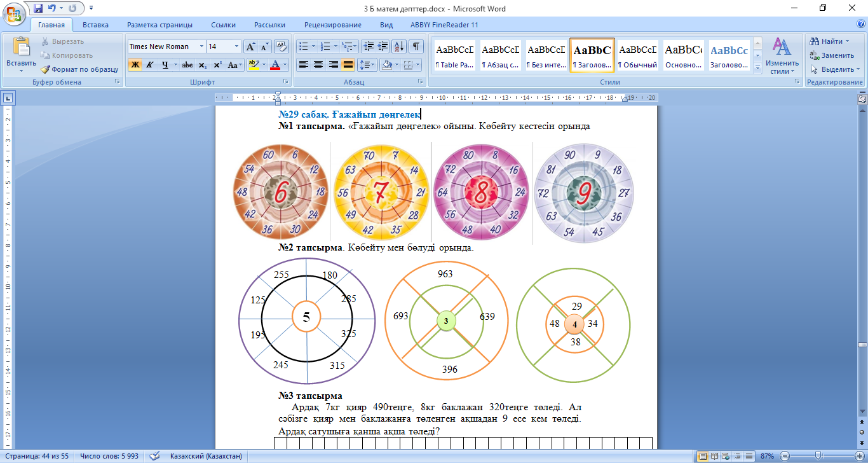
Task: Apply the text highlight color
Action: tap(254, 65)
